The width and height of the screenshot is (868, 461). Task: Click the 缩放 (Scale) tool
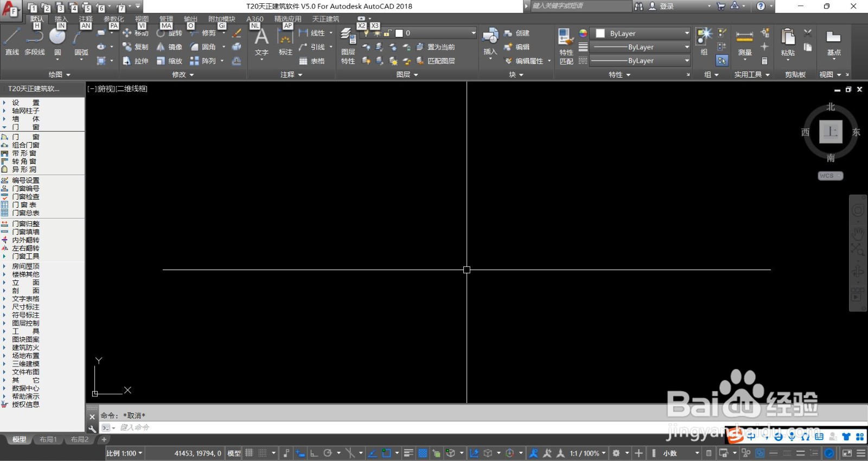tap(170, 61)
